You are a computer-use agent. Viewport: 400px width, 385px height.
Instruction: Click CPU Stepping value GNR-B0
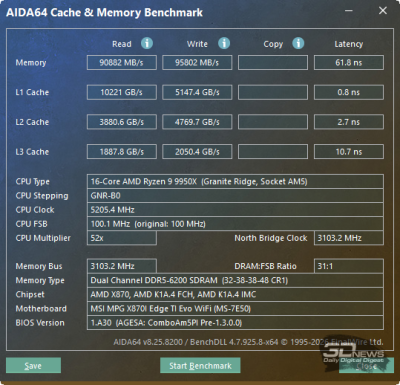[235, 196]
